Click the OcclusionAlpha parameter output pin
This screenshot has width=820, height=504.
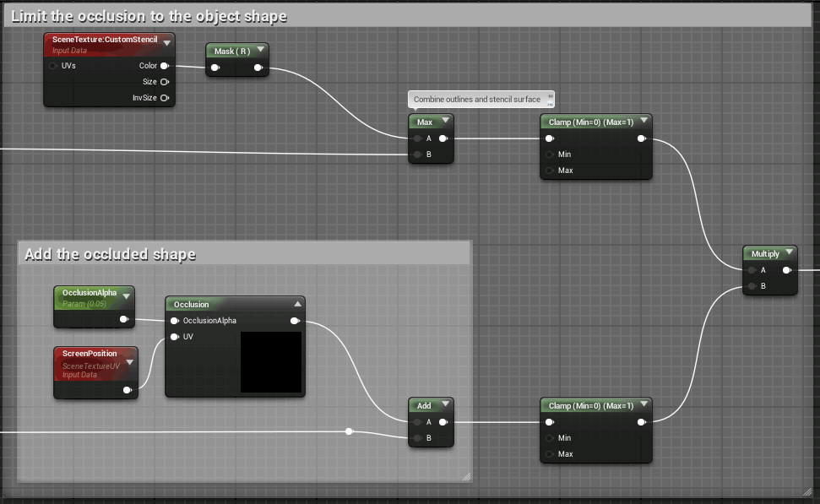(x=124, y=319)
